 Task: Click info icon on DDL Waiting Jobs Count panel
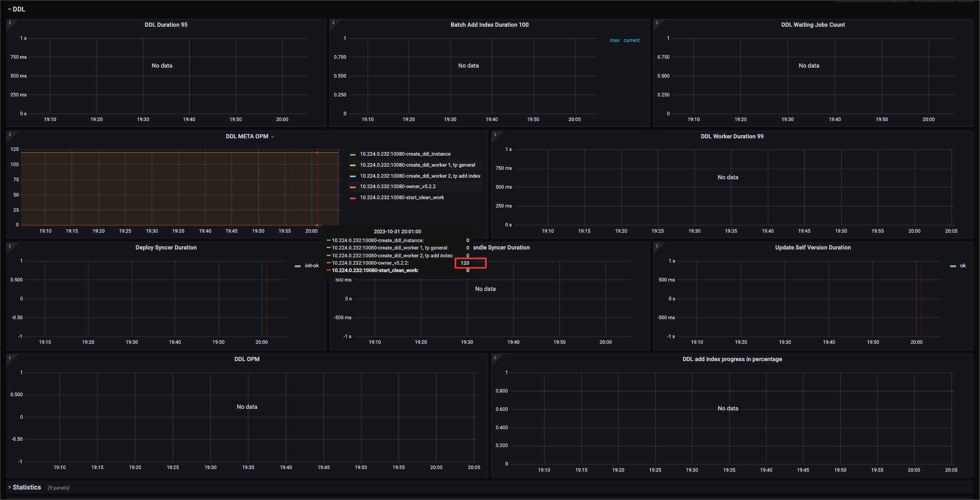[656, 23]
